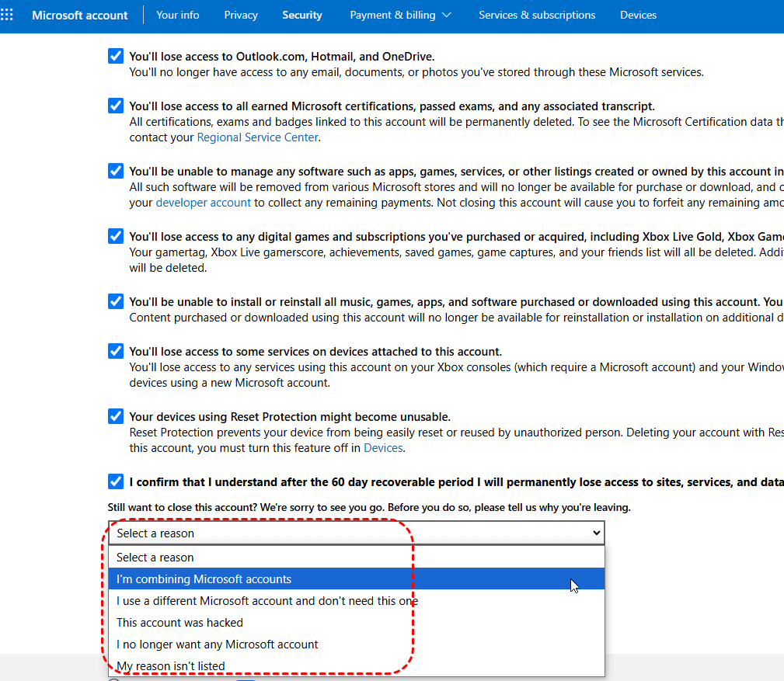Choose the placeholder 'Select a reason' option
The image size is (784, 681).
click(357, 557)
